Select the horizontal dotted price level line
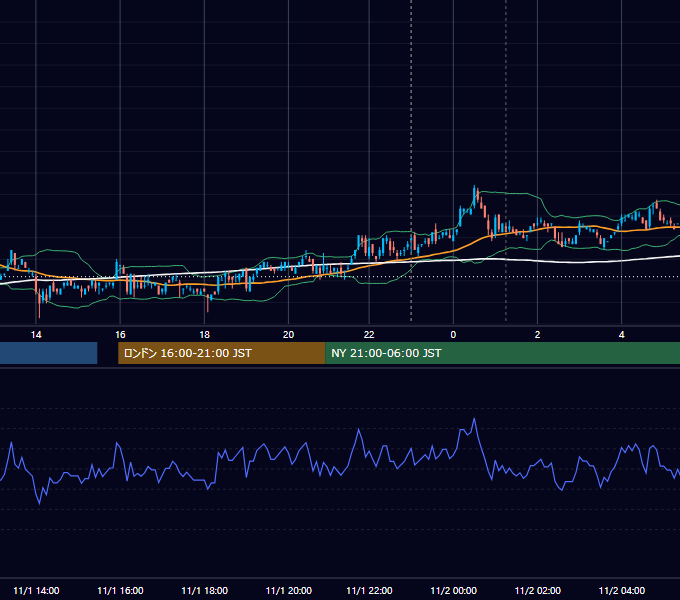The height and width of the screenshot is (600, 680). click(x=340, y=277)
